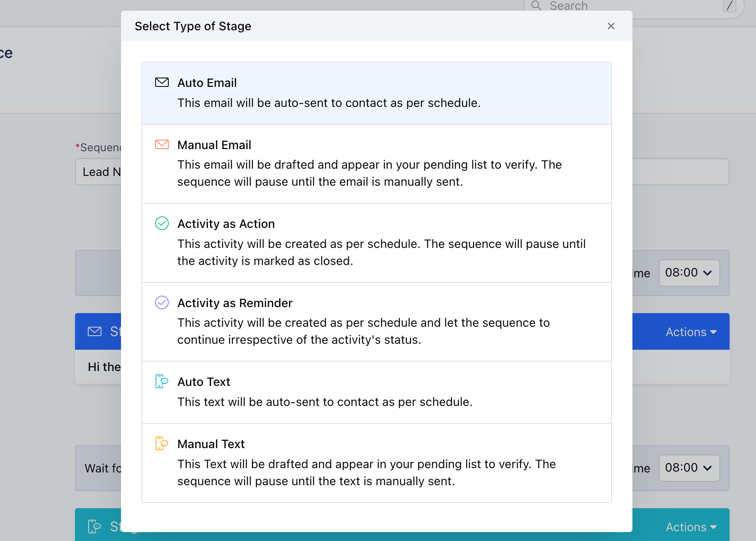Choose the Activity as Action stage type
756x541 pixels.
[x=377, y=243]
